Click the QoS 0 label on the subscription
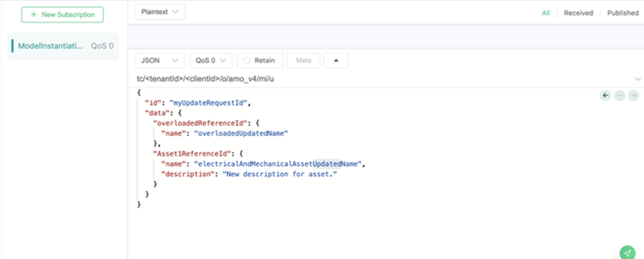Viewport: 644px width, 259px height. (102, 46)
